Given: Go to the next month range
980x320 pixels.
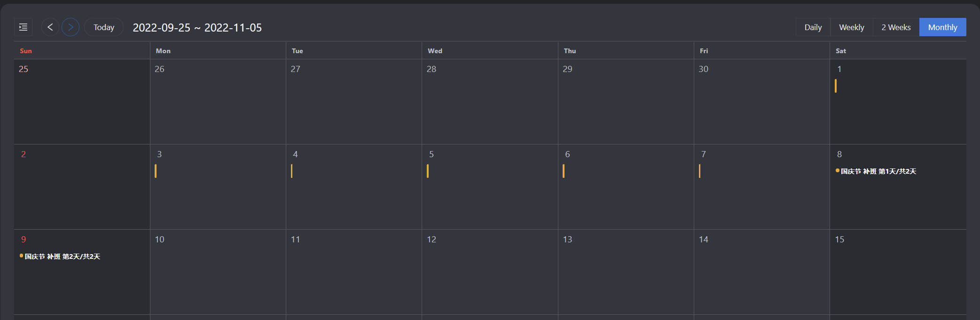Looking at the screenshot, I should (71, 27).
